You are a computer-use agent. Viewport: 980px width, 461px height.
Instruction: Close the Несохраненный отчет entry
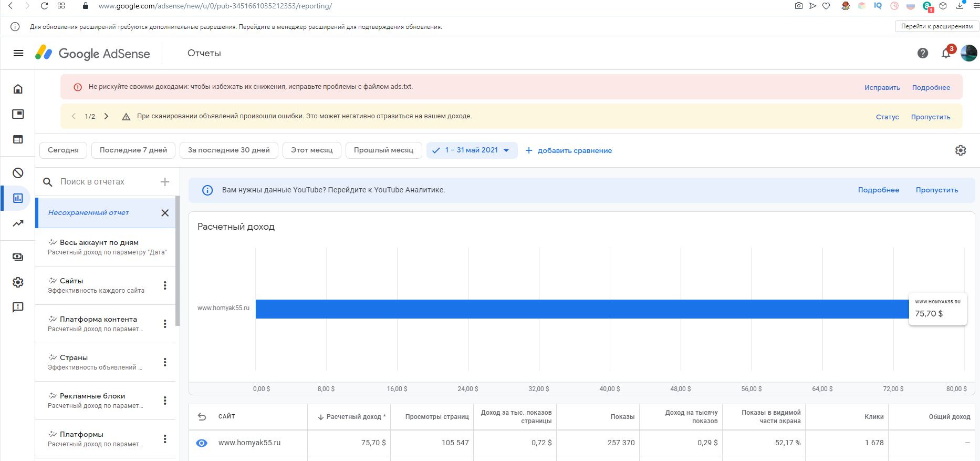pyautogui.click(x=165, y=213)
